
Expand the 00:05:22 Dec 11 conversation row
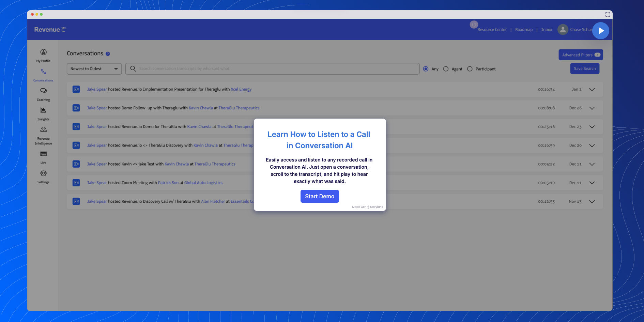592,164
